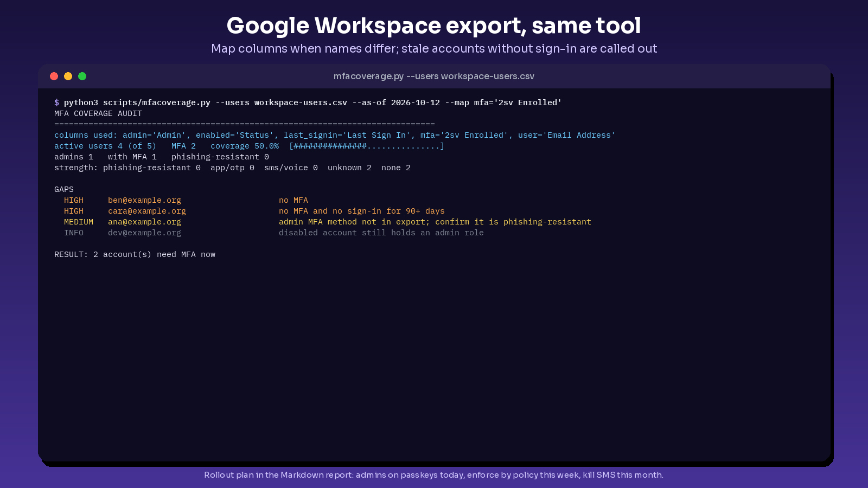Click the HIGH label beside ben@example.org

[74, 200]
